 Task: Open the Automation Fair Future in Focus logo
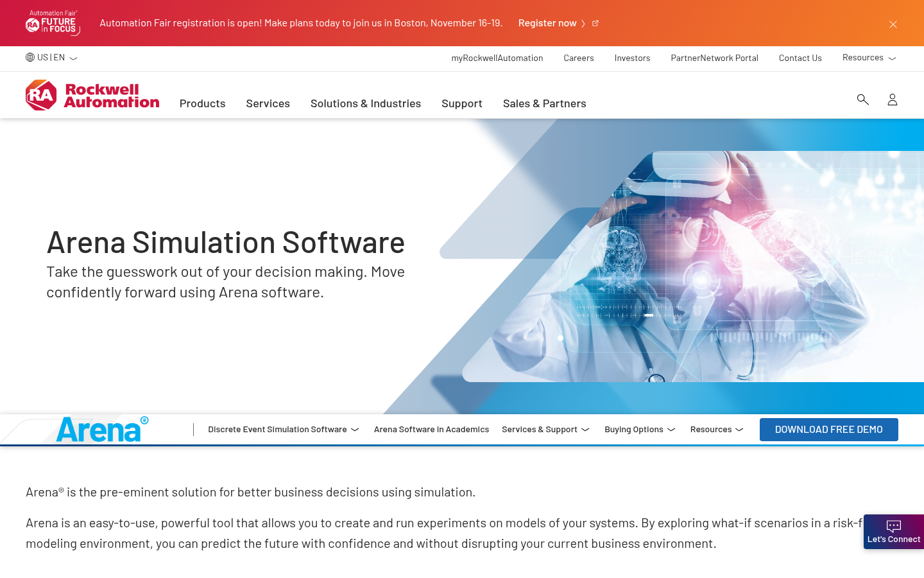pyautogui.click(x=53, y=23)
